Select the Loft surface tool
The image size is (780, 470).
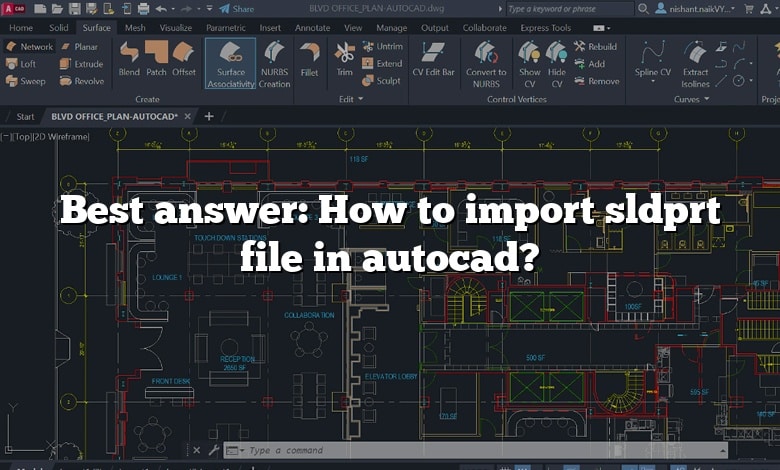[21, 64]
